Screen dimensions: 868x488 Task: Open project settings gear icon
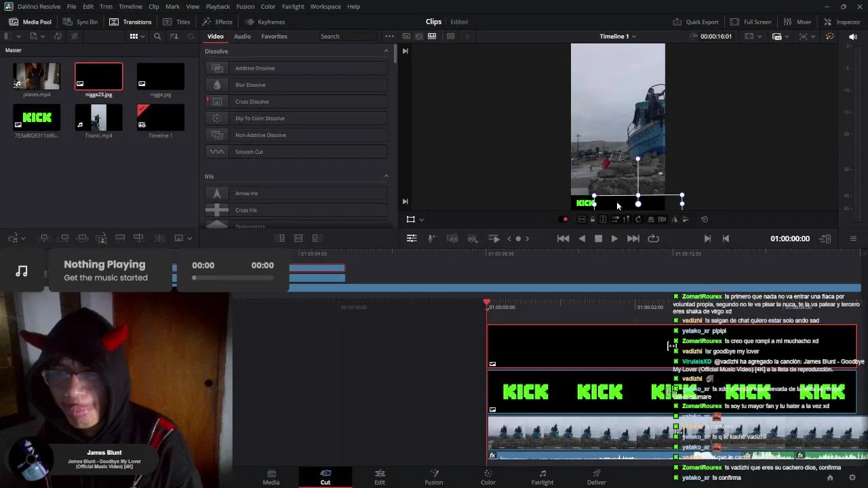(x=852, y=477)
